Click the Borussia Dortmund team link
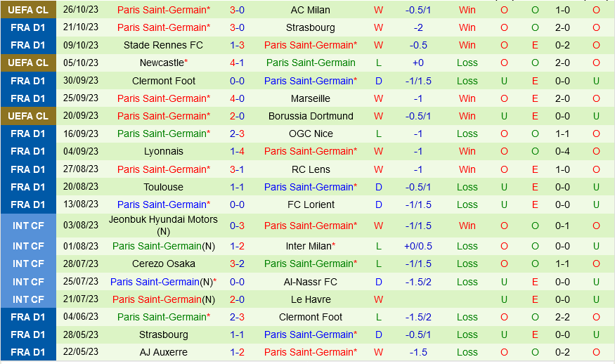This screenshot has height=364, width=615. pos(310,116)
